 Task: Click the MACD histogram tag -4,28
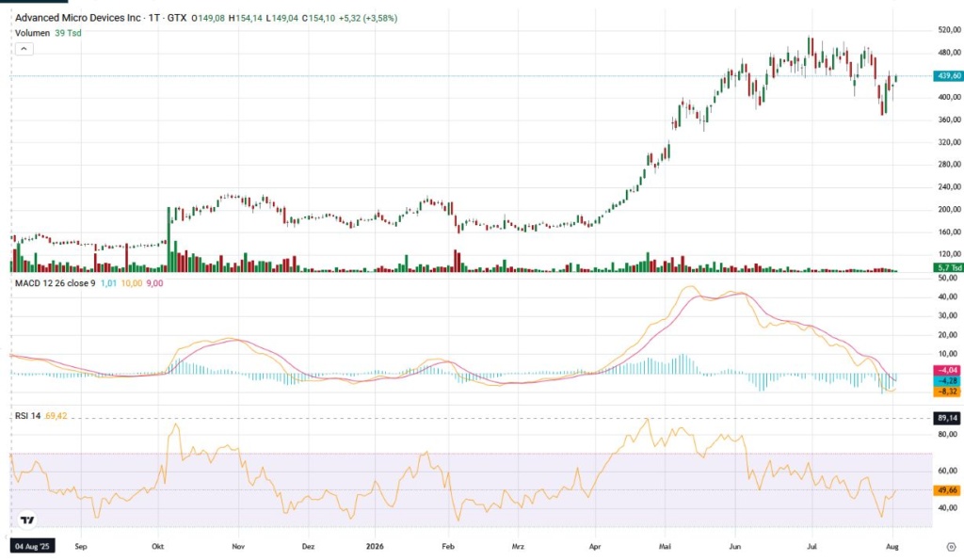pos(947,381)
